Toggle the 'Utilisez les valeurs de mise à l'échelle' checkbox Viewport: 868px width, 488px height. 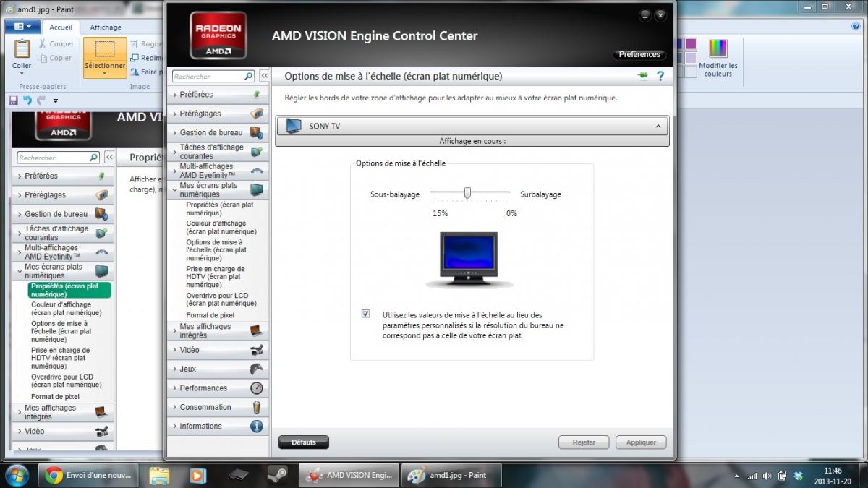[x=366, y=314]
